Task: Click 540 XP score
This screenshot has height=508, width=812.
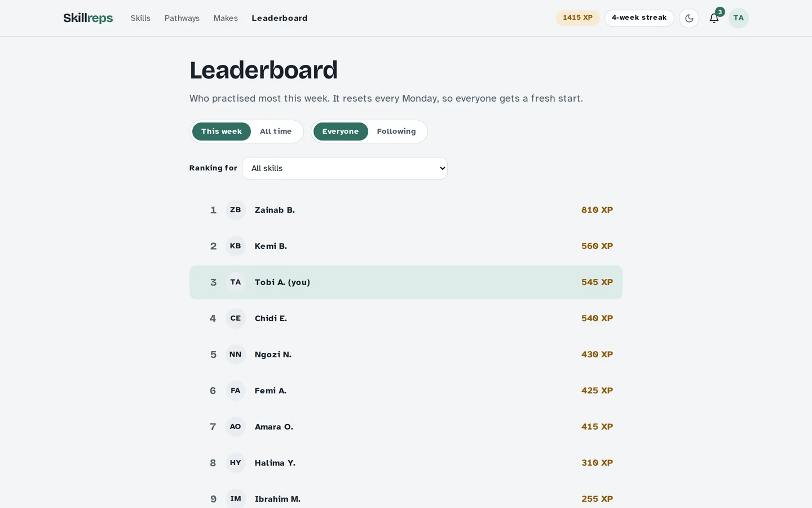Action: click(597, 318)
